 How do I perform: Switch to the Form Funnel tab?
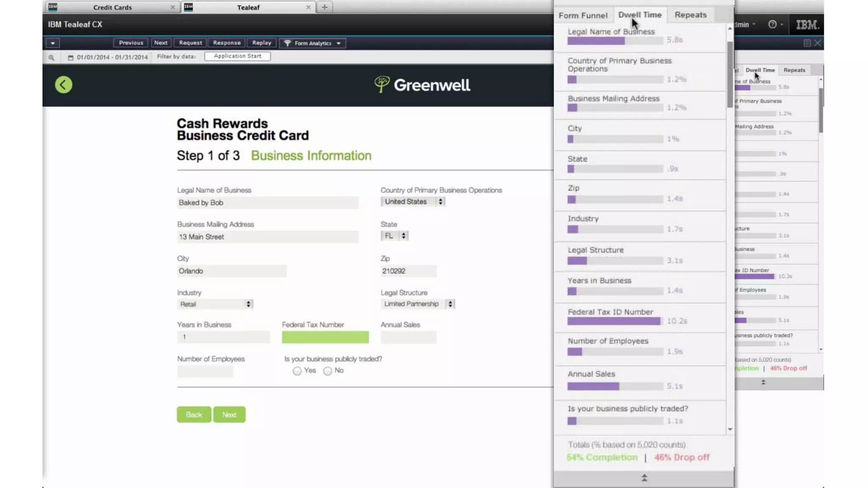pos(583,15)
